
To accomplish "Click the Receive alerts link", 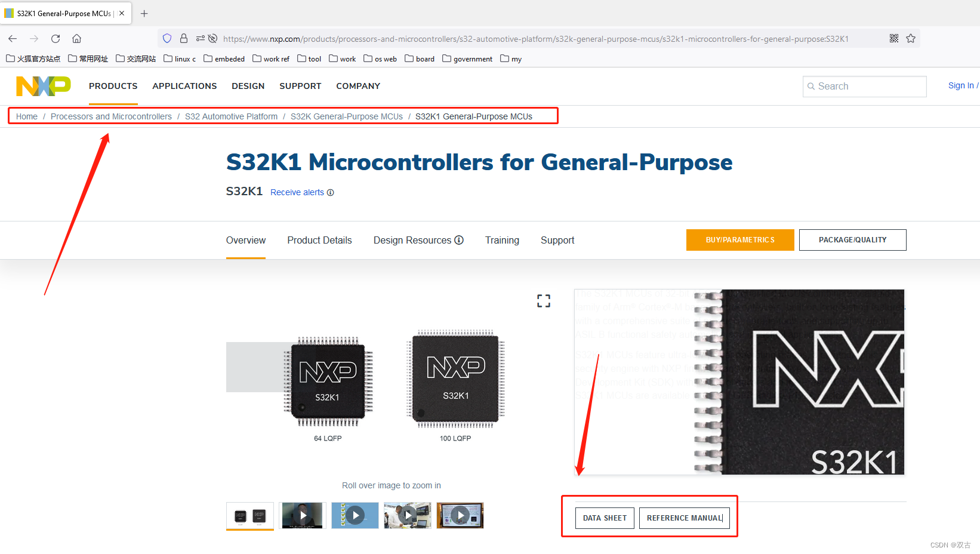I will (297, 192).
